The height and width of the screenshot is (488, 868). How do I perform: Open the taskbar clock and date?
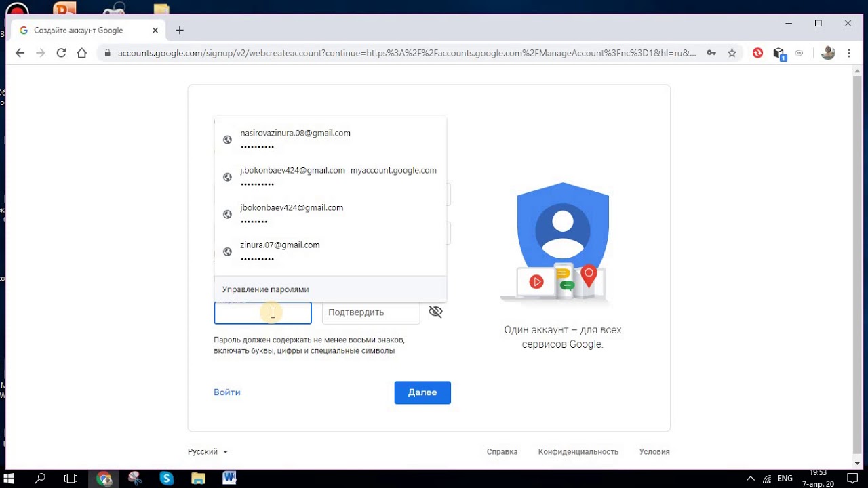pyautogui.click(x=818, y=479)
